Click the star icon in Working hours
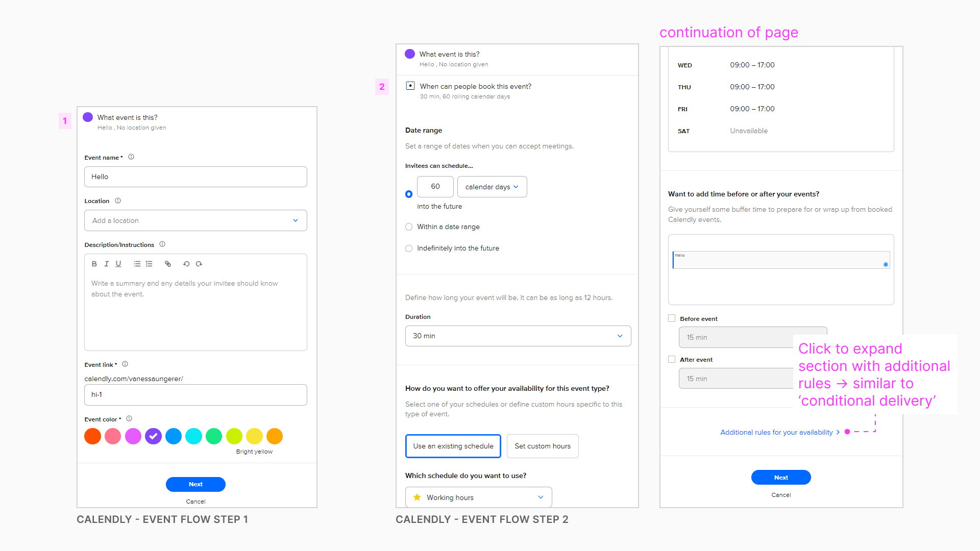Viewport: 980px width, 551px height. pos(417,497)
